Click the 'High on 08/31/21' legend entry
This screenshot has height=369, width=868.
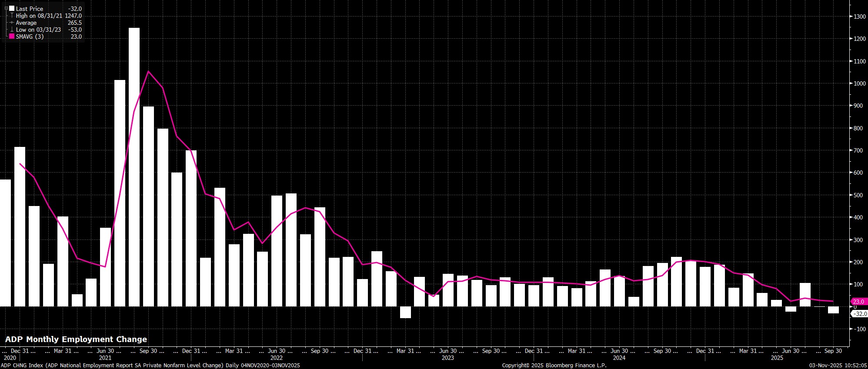tap(39, 16)
